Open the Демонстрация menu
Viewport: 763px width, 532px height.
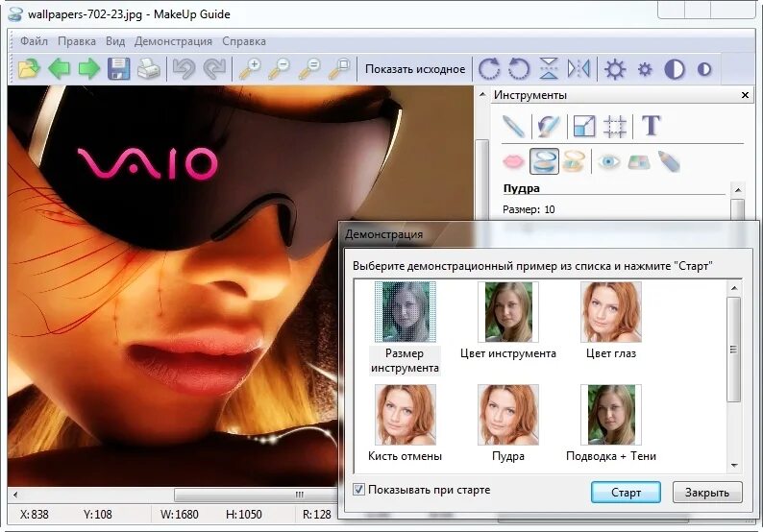point(173,41)
